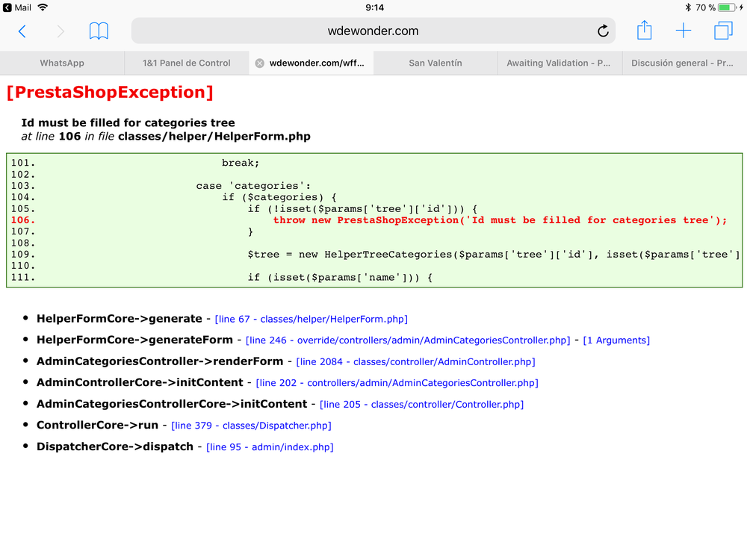Switch to the San Valentín tab

point(436,63)
